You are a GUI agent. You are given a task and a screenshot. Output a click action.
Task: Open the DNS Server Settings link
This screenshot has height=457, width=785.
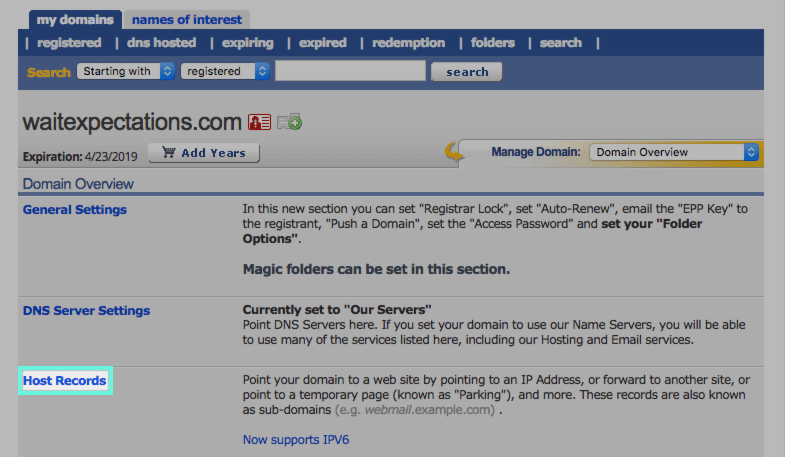coord(86,311)
